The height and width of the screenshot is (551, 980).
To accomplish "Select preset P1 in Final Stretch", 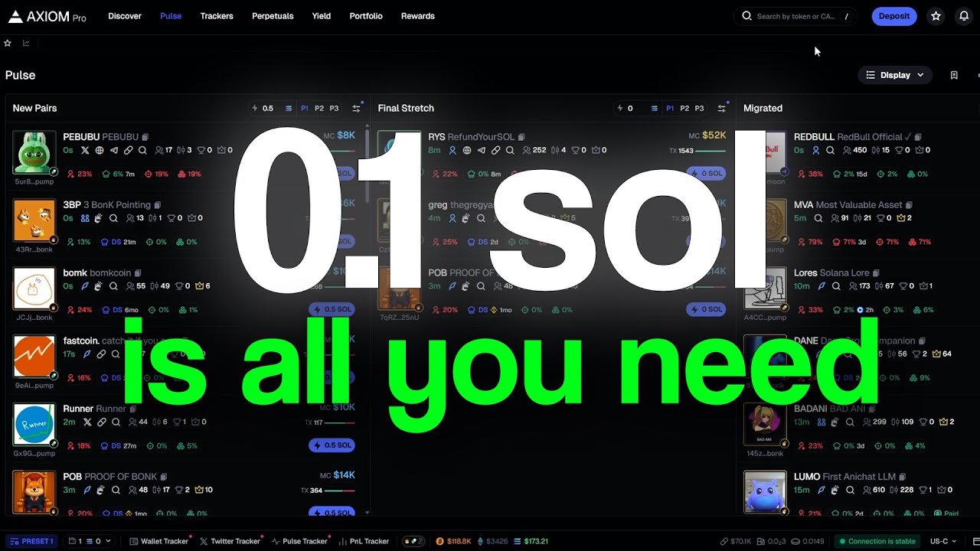I will click(670, 109).
